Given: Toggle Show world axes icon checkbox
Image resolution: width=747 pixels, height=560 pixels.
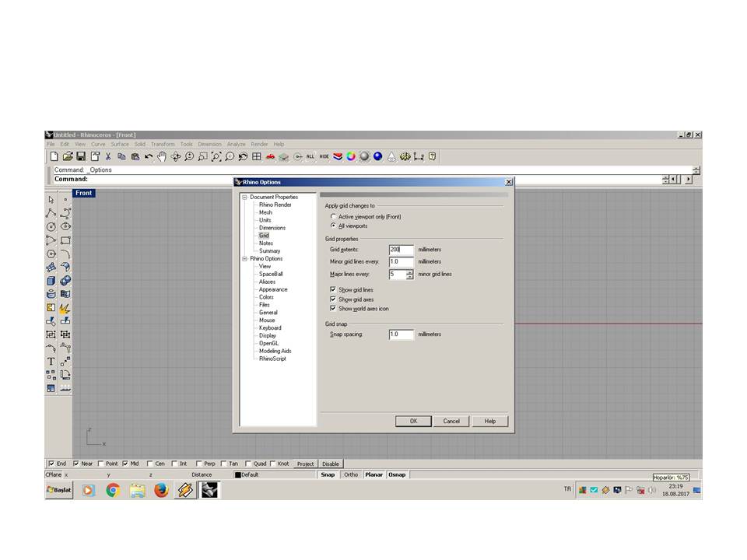Looking at the screenshot, I should (333, 309).
